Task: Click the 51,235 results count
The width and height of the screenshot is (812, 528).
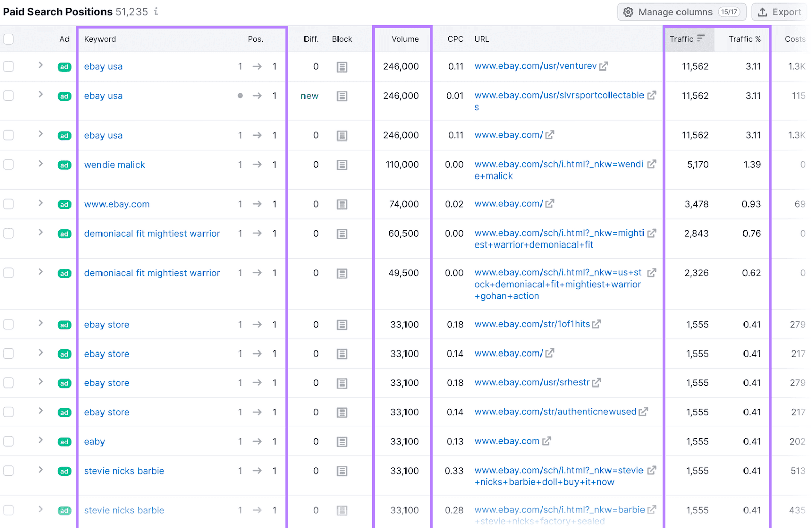Action: point(132,12)
